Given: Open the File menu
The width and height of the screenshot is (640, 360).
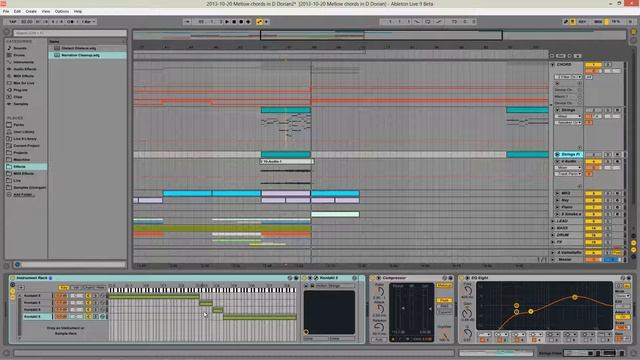Looking at the screenshot, I should pos(6,11).
